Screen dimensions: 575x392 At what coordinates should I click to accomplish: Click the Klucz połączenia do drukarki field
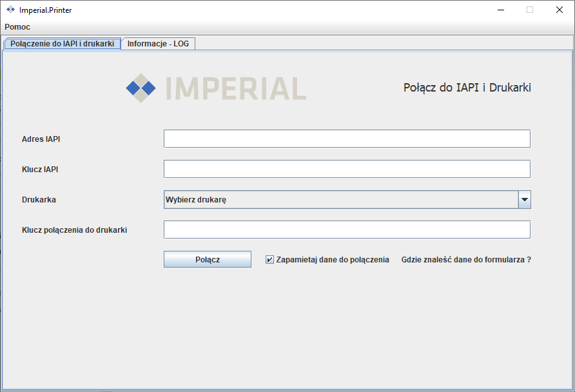click(x=347, y=230)
